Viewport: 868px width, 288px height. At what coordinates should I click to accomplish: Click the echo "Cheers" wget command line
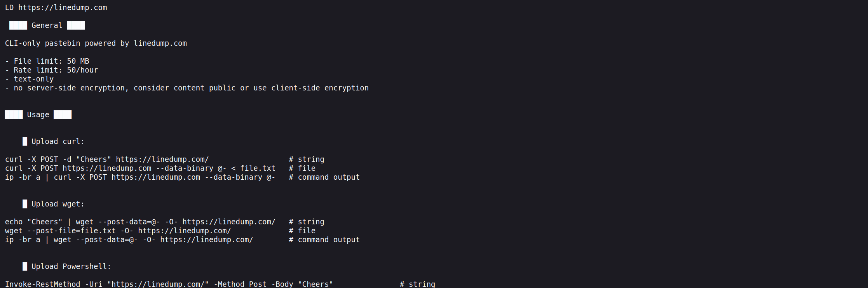click(x=140, y=222)
